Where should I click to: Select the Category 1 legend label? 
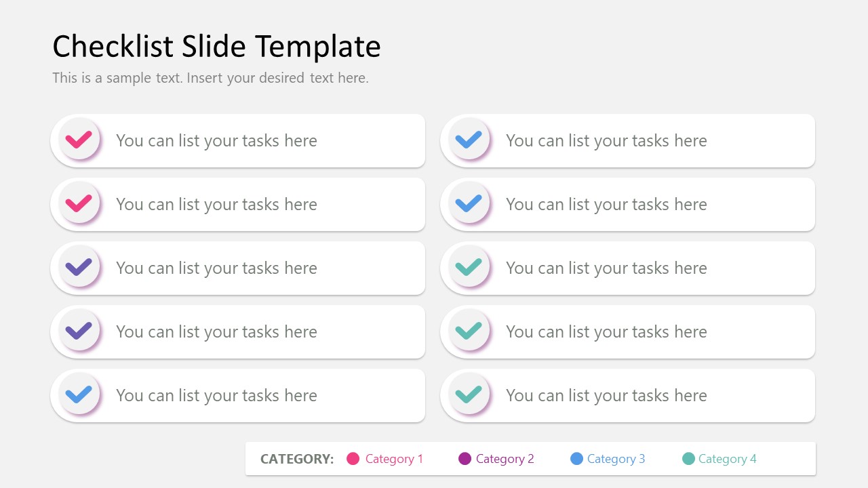(394, 459)
